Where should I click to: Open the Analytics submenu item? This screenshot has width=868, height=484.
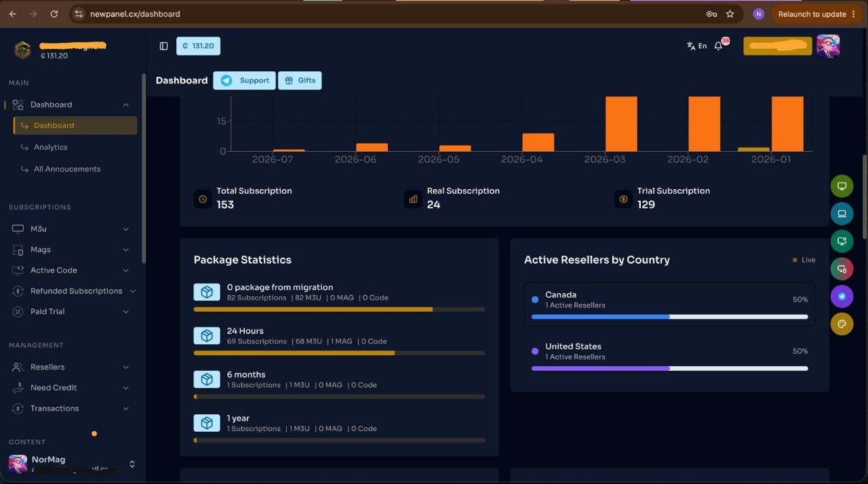coord(51,147)
